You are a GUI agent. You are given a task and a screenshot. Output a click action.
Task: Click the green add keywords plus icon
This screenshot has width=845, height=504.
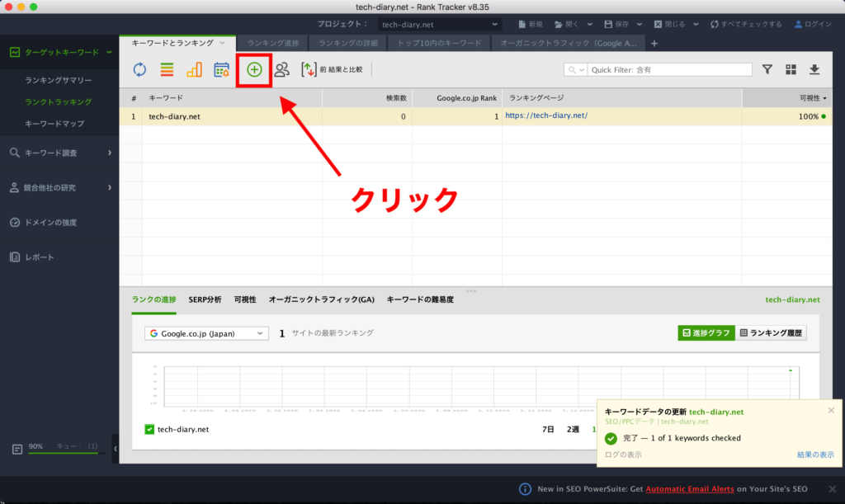pyautogui.click(x=254, y=69)
